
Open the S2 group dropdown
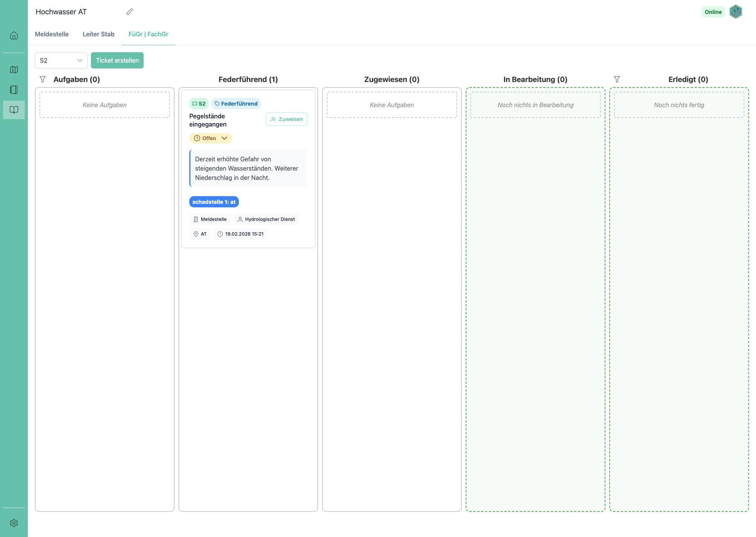pyautogui.click(x=61, y=60)
